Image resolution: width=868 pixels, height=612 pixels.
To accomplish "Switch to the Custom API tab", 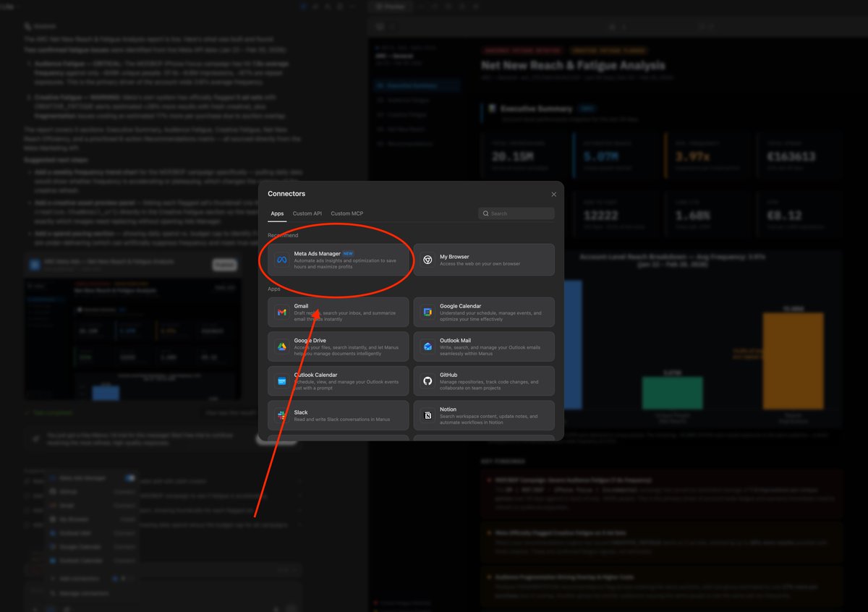I will pyautogui.click(x=307, y=213).
